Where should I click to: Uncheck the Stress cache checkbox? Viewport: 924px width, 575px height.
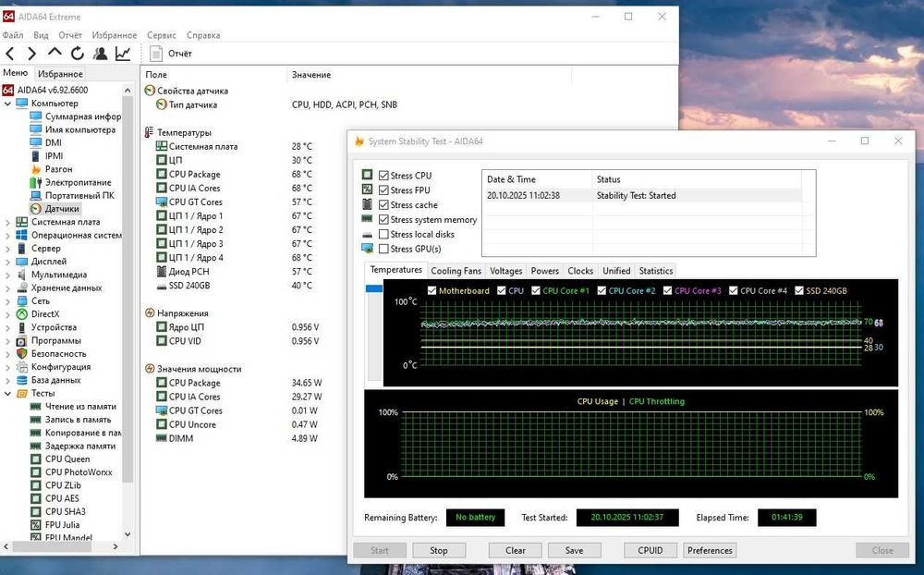[383, 205]
